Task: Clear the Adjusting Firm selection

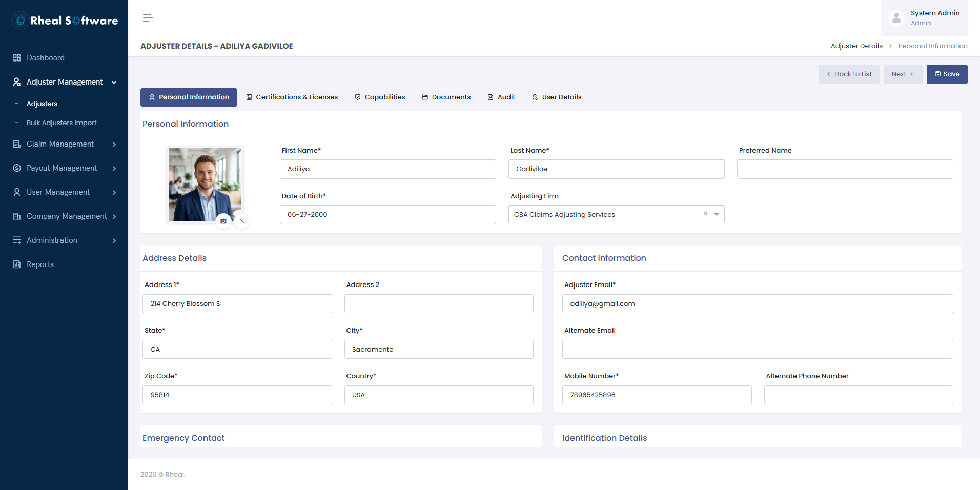Action: (x=705, y=214)
